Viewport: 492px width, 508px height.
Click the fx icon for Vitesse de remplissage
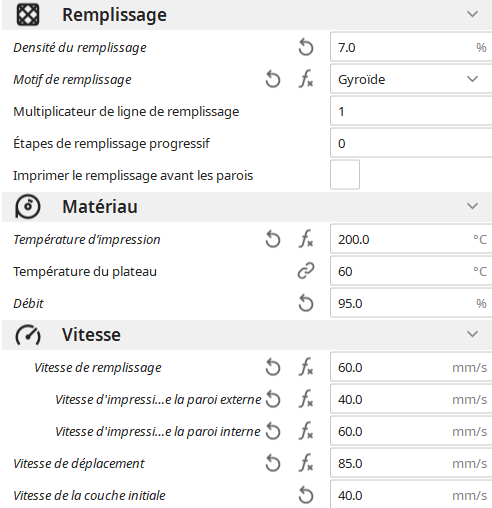(306, 367)
